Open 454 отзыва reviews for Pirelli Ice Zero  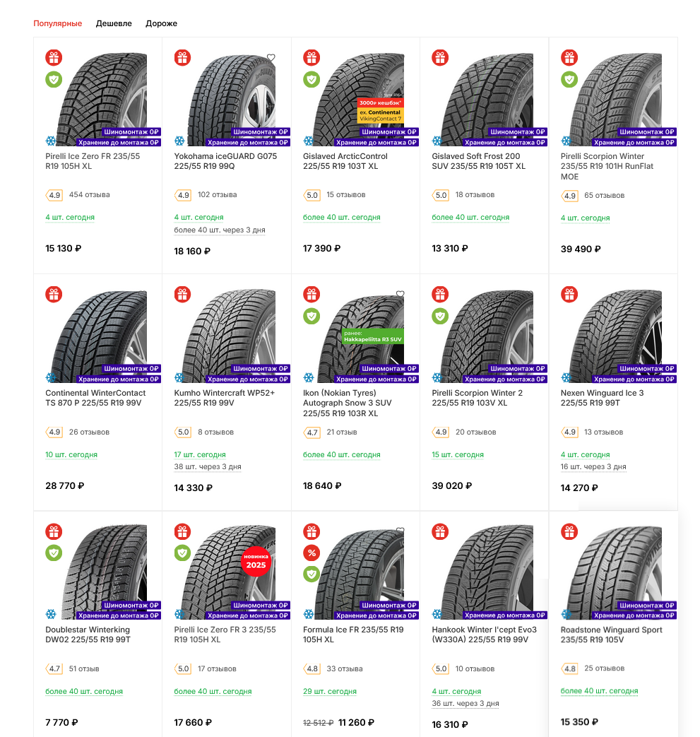point(89,194)
